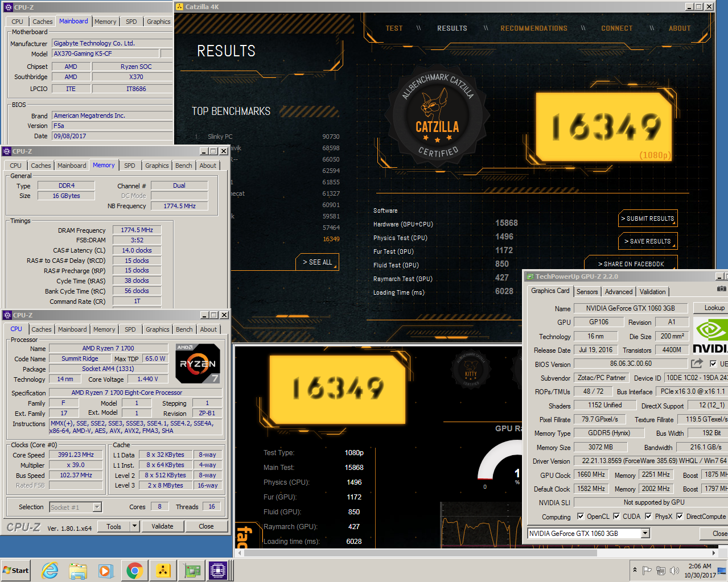Toggle OpenCL checkbox in GPU-Z

click(x=581, y=517)
